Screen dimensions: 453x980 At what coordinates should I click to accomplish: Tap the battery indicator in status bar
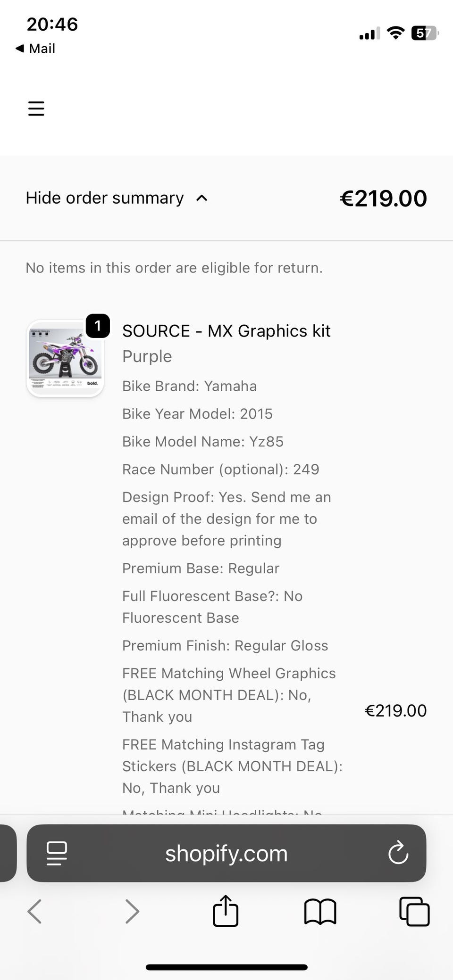point(425,33)
